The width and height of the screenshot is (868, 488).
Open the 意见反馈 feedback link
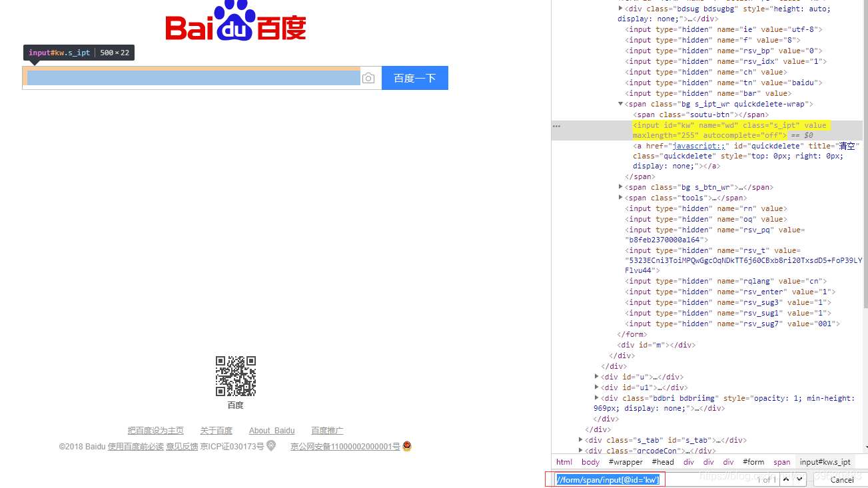point(182,447)
